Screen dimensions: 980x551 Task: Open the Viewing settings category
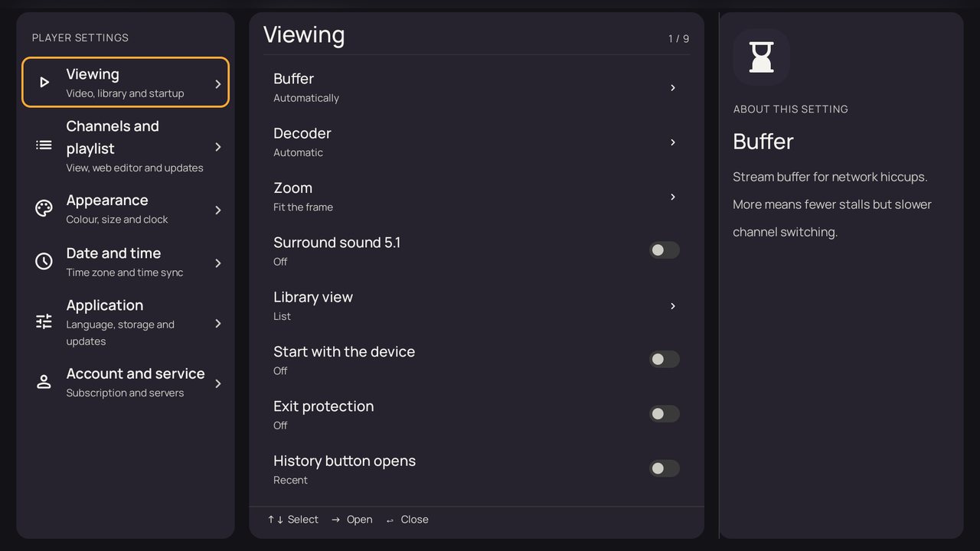[x=126, y=83]
